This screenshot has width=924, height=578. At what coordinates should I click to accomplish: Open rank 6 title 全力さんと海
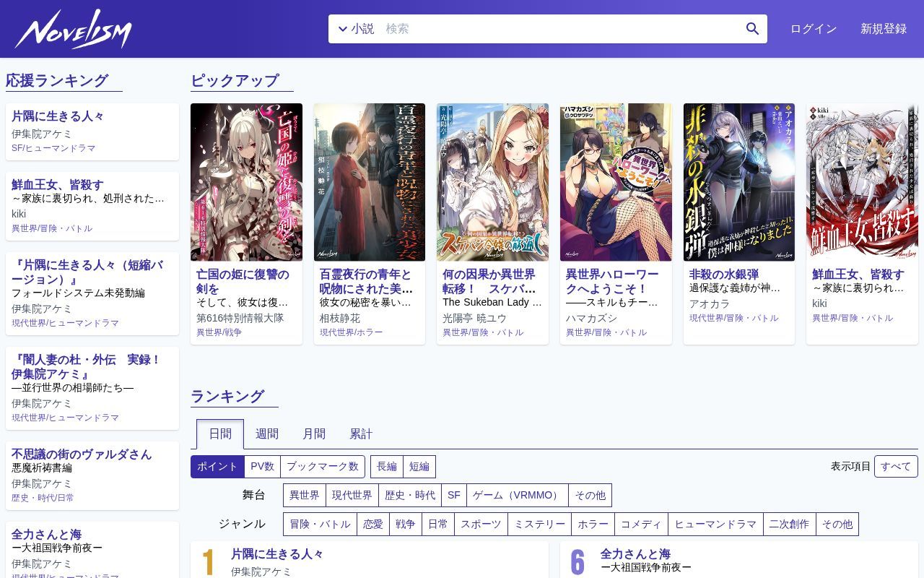click(635, 554)
